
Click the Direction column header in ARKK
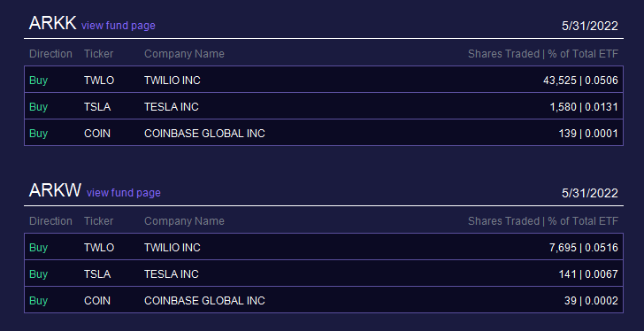point(50,54)
